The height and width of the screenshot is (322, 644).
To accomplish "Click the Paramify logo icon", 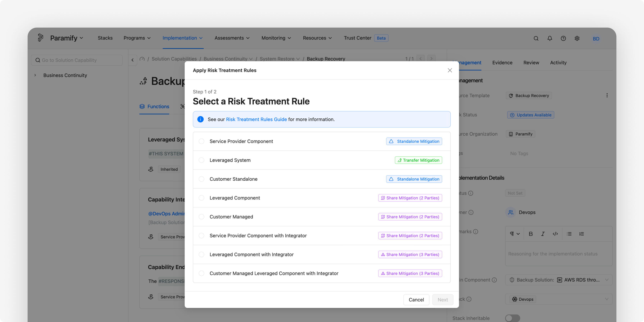I will [x=40, y=38].
